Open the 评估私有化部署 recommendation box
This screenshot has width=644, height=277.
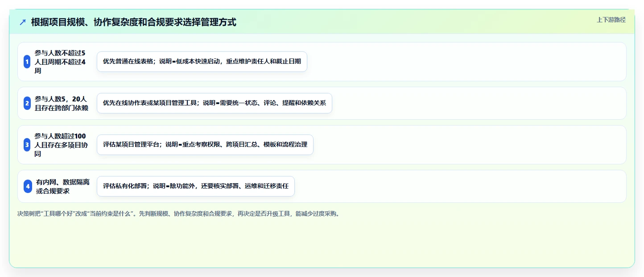196,186
